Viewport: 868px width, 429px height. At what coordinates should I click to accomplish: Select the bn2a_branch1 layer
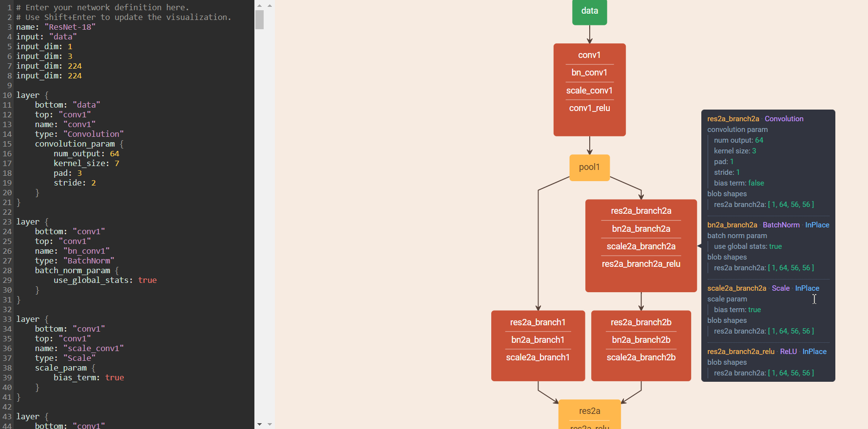[538, 340]
